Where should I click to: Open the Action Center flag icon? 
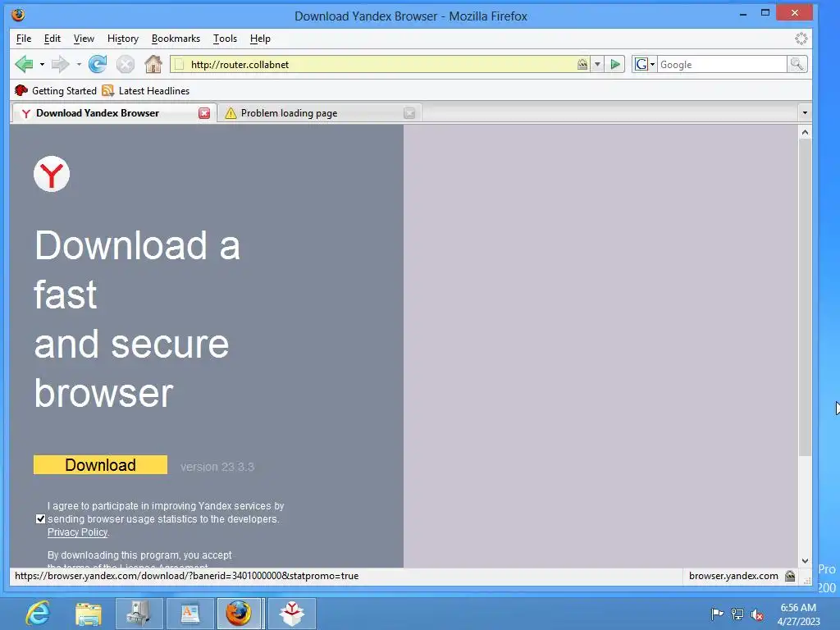coord(717,614)
